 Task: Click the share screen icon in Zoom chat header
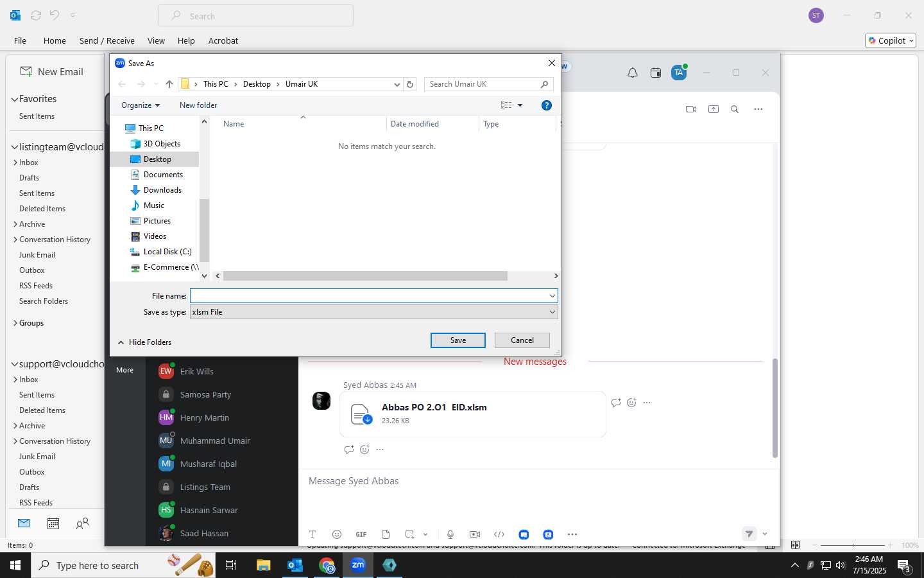714,109
